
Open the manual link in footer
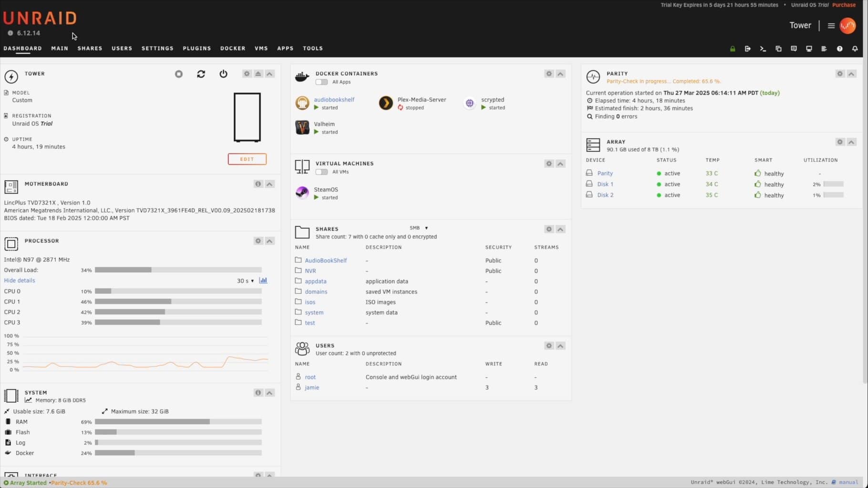point(848,482)
